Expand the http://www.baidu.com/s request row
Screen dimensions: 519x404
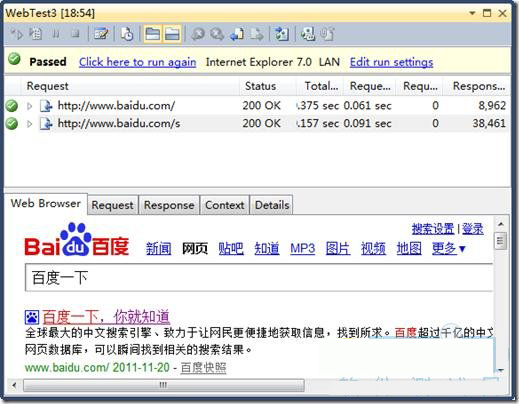[x=29, y=124]
